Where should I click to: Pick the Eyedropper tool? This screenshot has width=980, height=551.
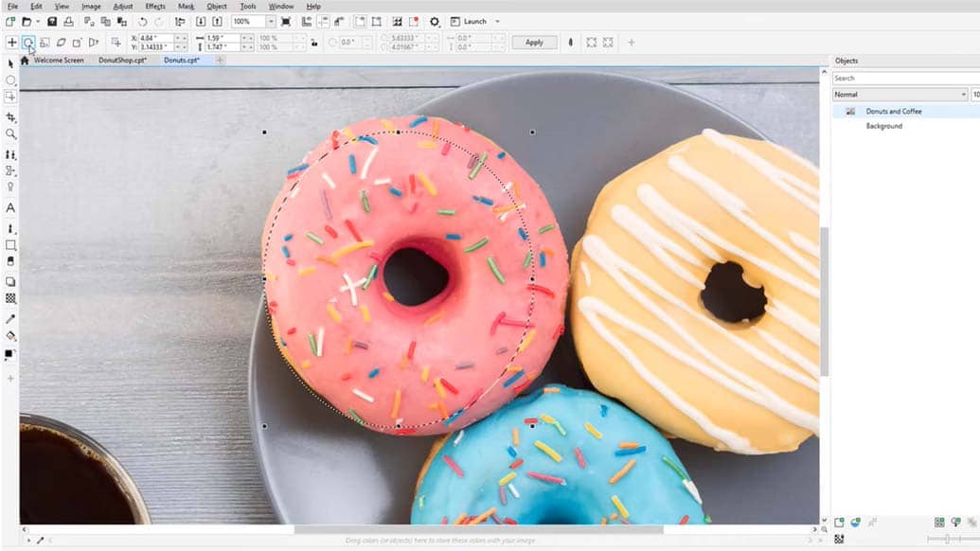(10, 319)
